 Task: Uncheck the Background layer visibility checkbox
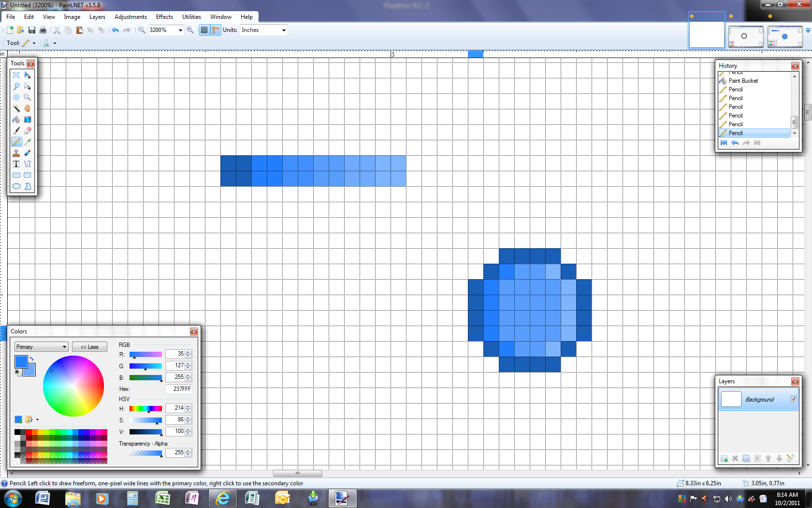[x=794, y=399]
